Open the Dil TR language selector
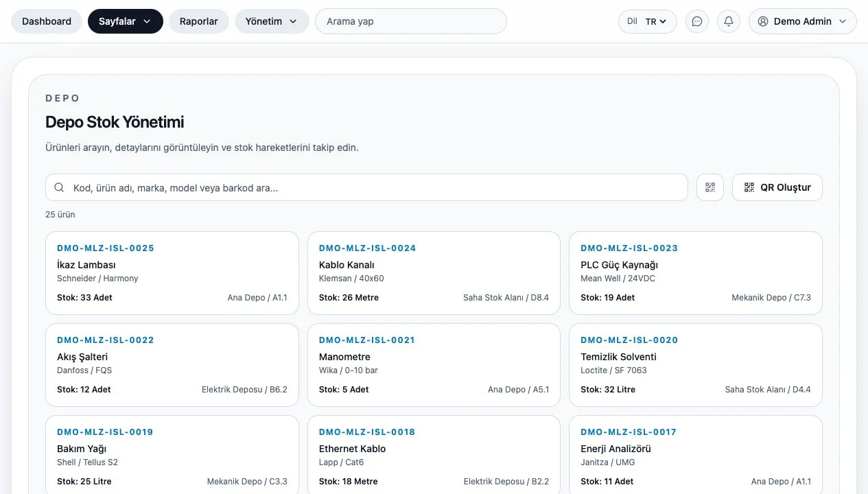This screenshot has height=494, width=868. 648,21
